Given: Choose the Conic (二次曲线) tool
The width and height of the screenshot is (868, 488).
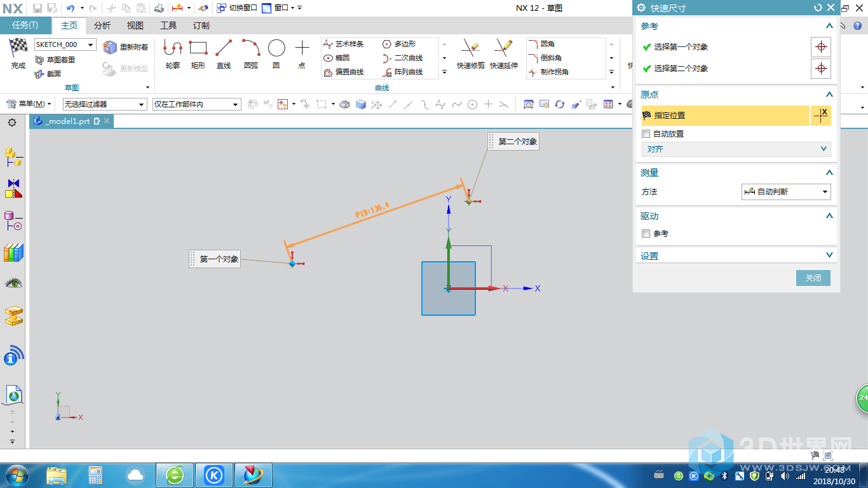Looking at the screenshot, I should [x=403, y=58].
